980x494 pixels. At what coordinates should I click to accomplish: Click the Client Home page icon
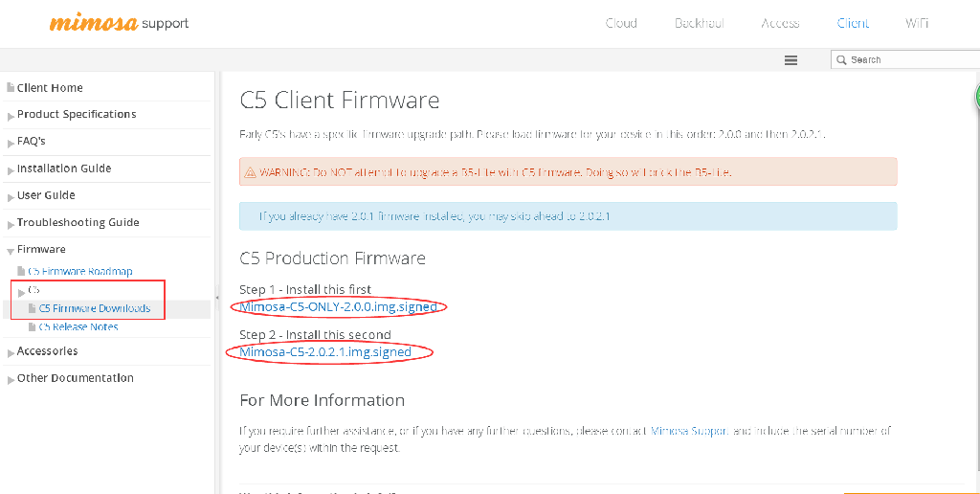point(10,88)
